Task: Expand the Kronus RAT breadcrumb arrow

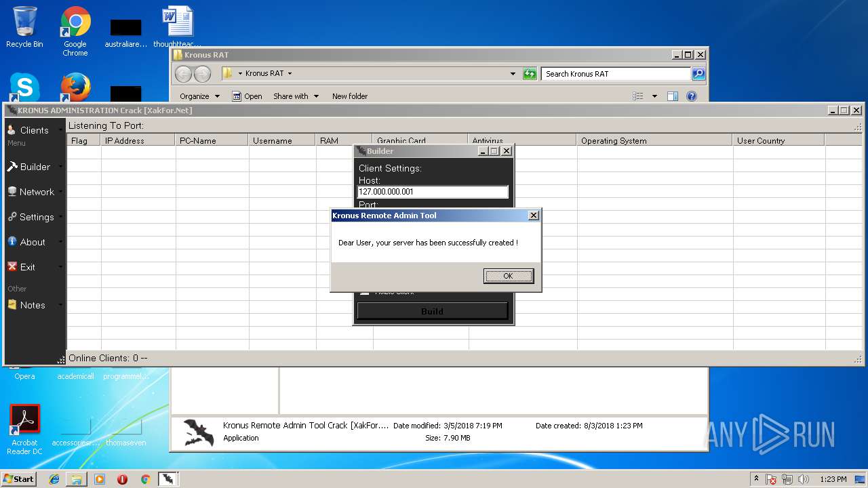Action: [x=290, y=73]
